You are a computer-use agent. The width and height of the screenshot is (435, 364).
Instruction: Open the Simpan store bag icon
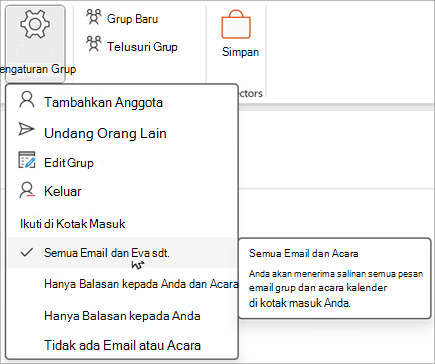[236, 24]
